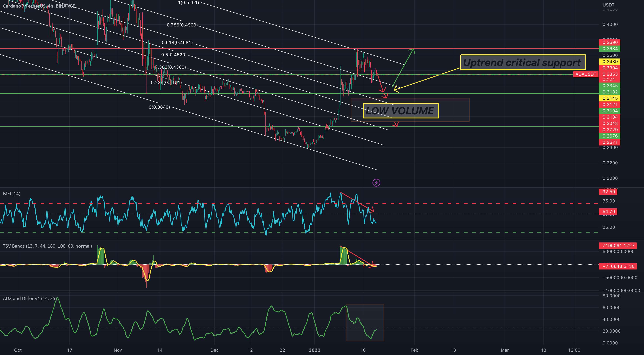Screen dimensions: 644x355
Task: Select the 0(0.3840) Fibonacci level label
Action: [x=159, y=107]
